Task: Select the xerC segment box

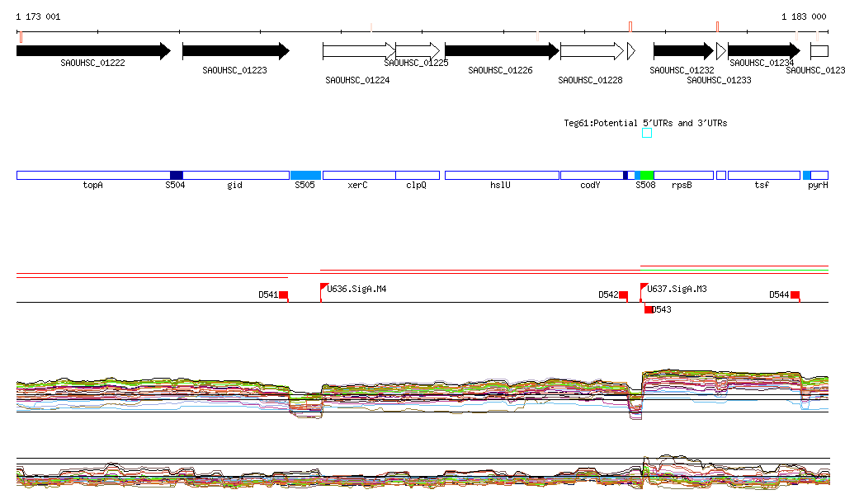Action: 359,175
